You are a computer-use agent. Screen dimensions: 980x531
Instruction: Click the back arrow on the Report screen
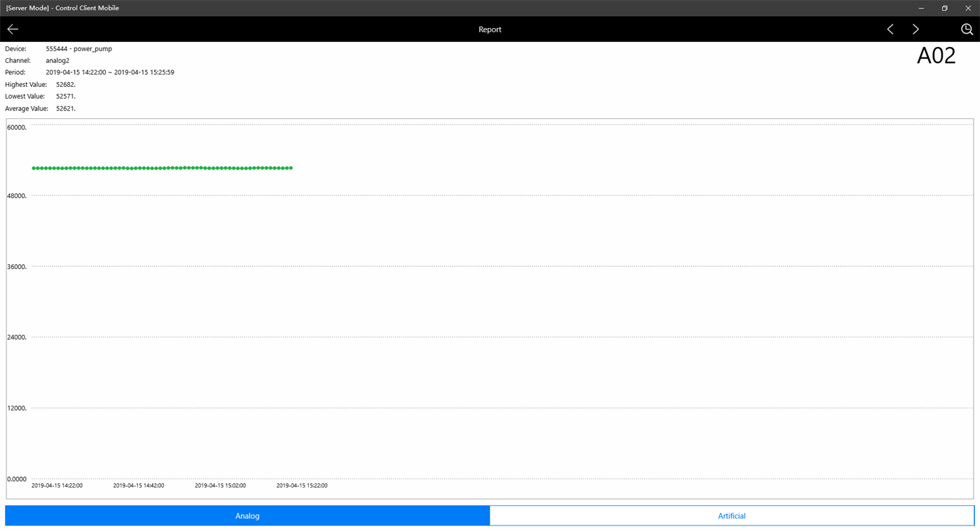point(13,29)
